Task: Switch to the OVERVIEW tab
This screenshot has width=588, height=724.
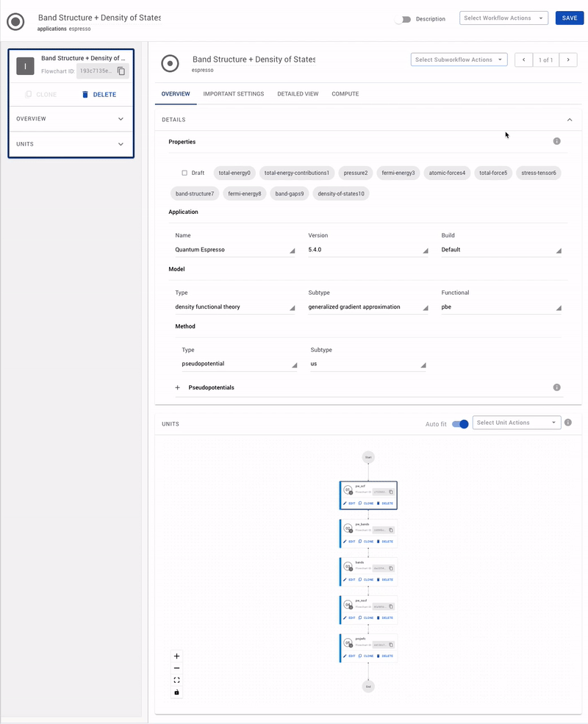Action: pyautogui.click(x=176, y=94)
